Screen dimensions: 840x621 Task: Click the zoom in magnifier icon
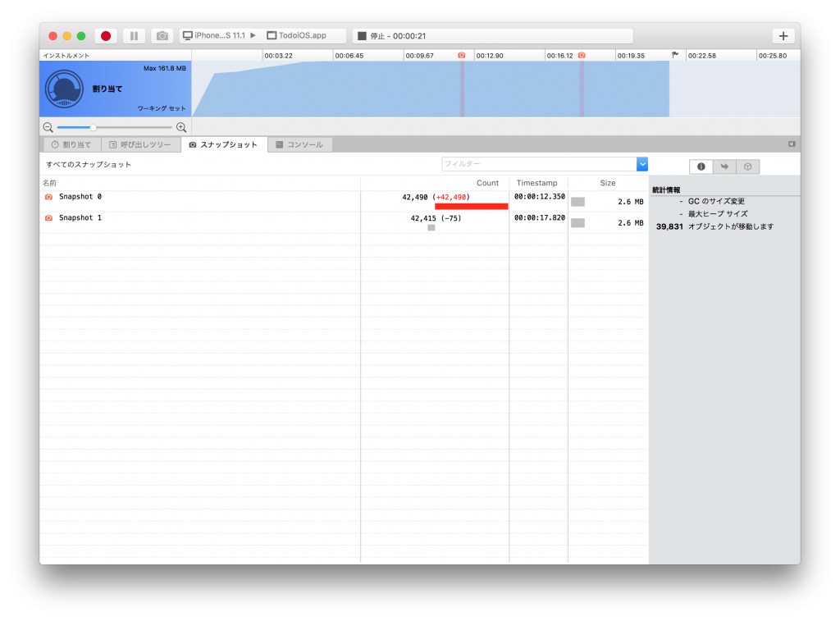click(181, 127)
